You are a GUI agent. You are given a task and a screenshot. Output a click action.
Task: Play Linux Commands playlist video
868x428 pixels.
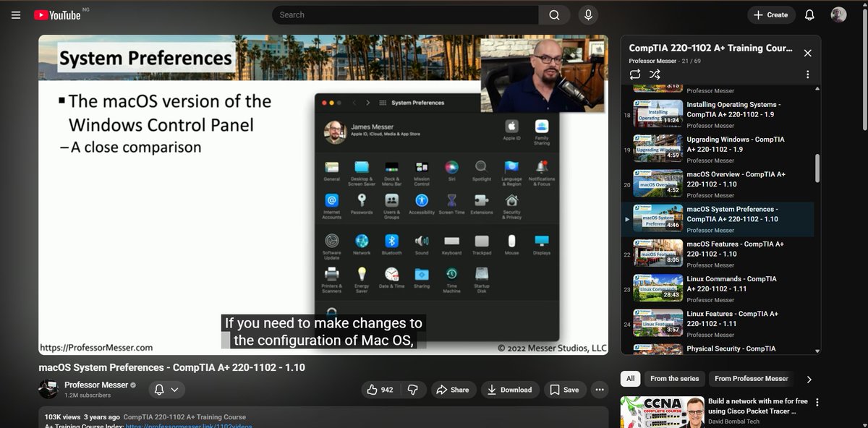coord(718,288)
